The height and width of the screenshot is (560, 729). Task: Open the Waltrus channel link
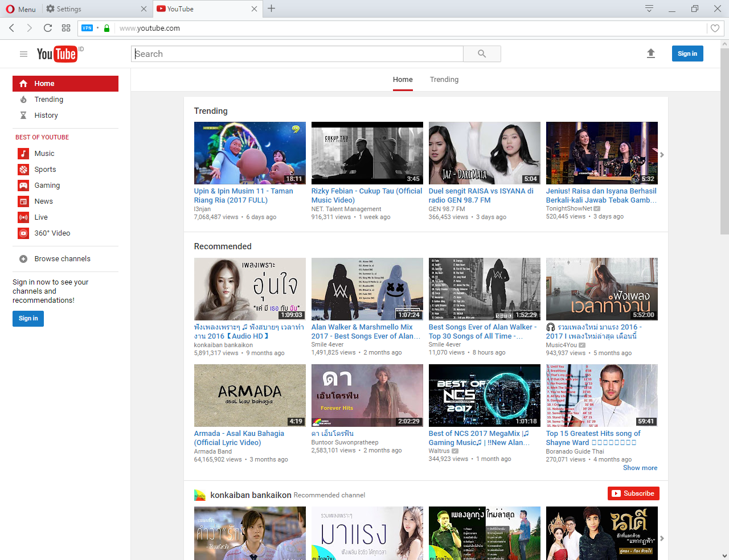coord(439,451)
